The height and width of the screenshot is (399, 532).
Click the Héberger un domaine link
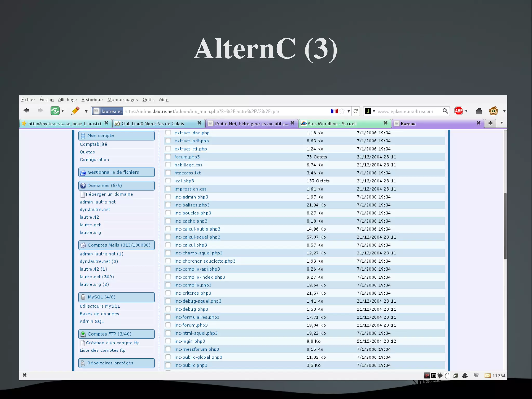[x=109, y=194]
